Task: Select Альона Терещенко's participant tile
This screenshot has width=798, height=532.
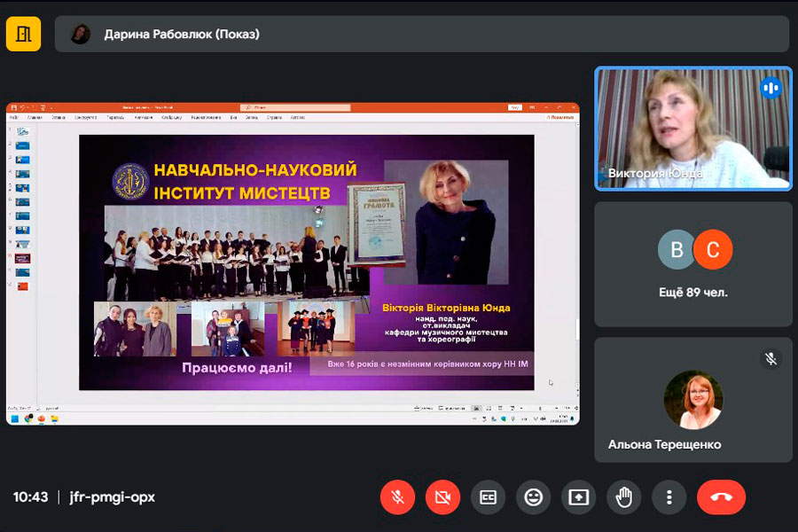Action: click(x=692, y=400)
